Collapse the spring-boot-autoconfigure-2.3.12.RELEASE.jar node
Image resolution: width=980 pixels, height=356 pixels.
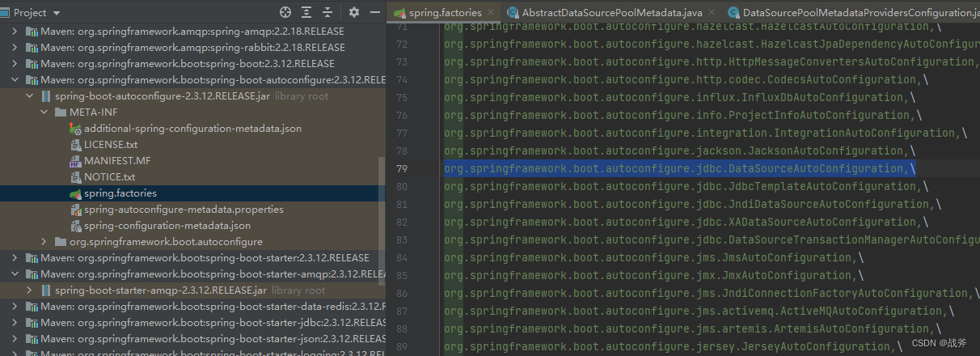click(31, 95)
